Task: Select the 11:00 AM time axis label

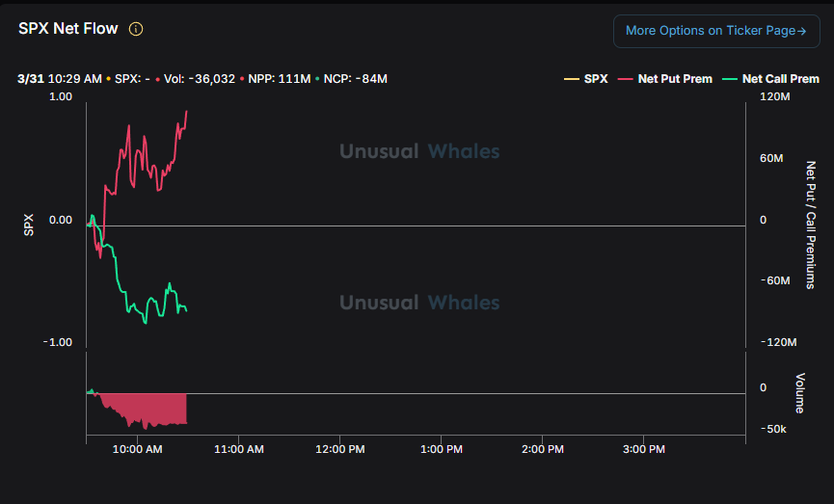Action: tap(239, 449)
